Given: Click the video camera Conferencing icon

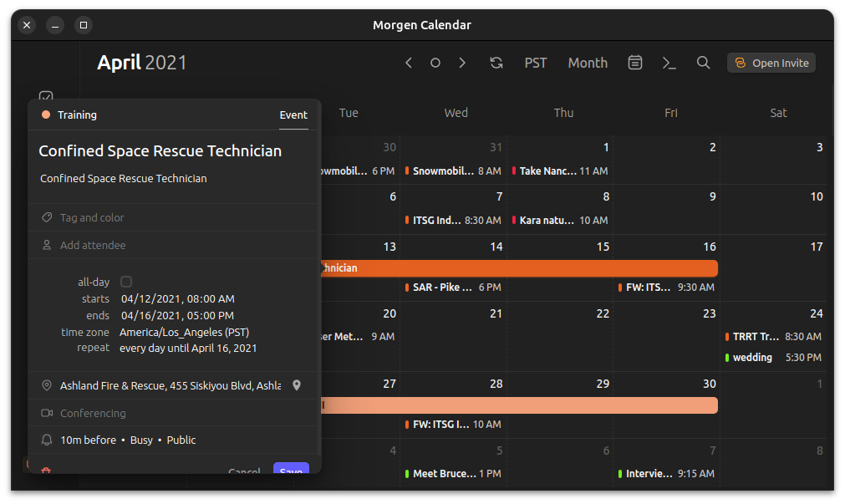Looking at the screenshot, I should [47, 413].
